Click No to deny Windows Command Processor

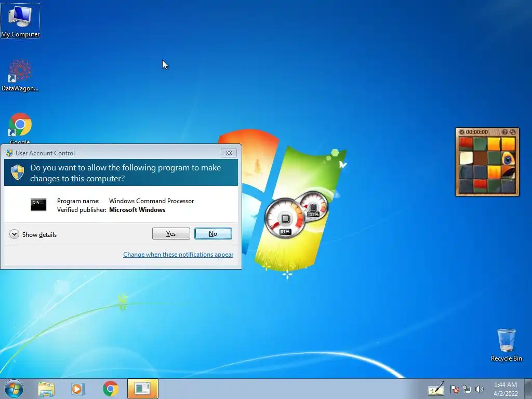[x=213, y=233]
